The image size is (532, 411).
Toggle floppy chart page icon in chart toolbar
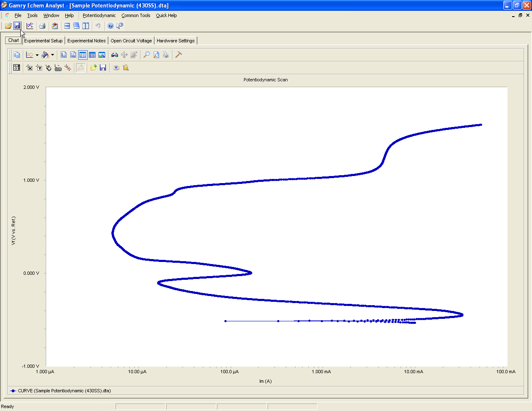click(73, 55)
